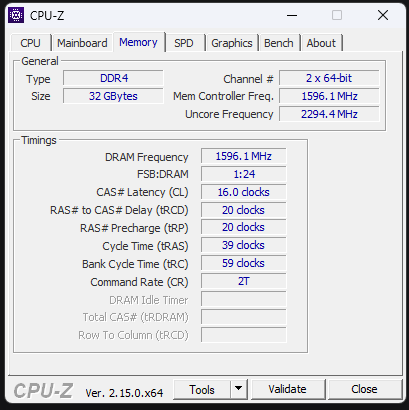
Task: Click the Validate button
Action: pos(287,389)
